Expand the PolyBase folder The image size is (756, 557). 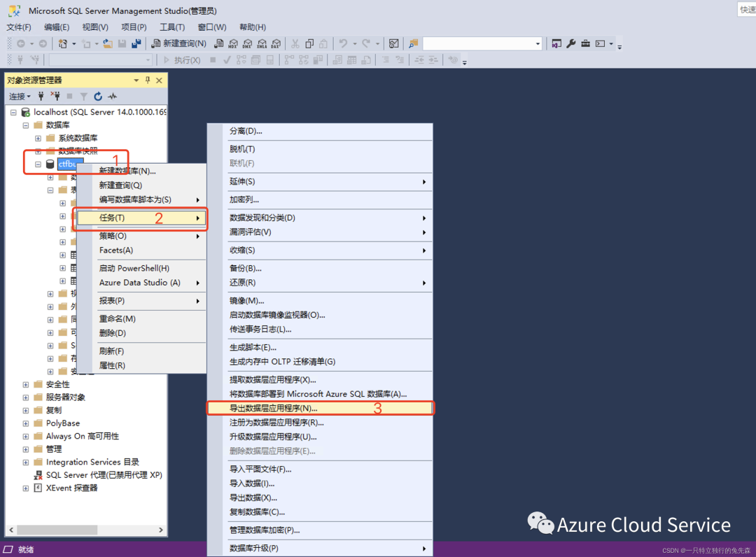(x=26, y=423)
